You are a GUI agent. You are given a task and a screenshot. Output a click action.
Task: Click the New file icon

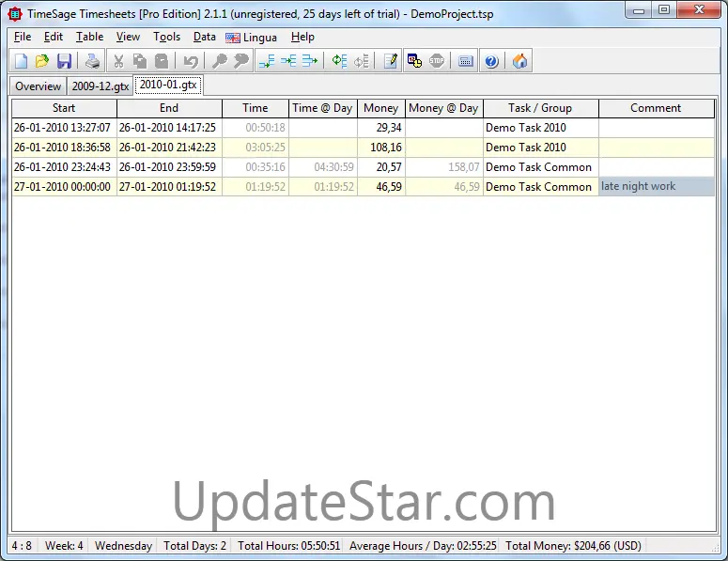pyautogui.click(x=21, y=61)
